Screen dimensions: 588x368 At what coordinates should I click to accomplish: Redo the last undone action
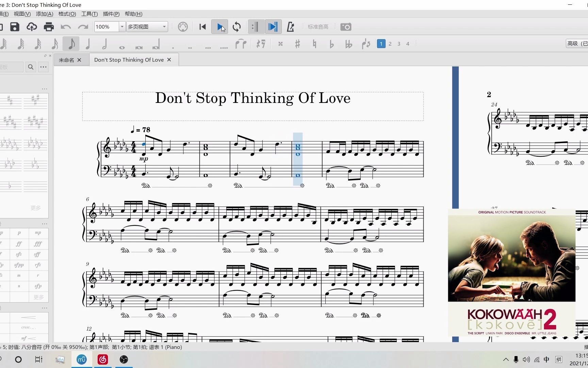(83, 27)
